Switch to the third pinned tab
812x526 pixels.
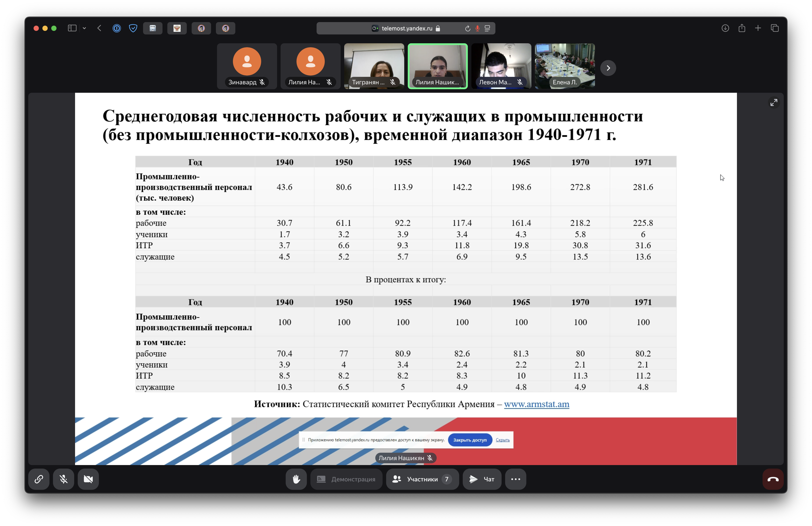click(201, 28)
